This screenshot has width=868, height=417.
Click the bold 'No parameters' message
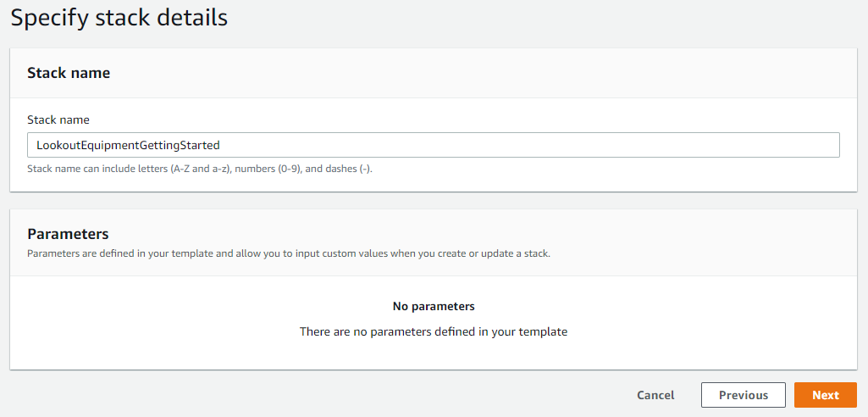tap(434, 306)
